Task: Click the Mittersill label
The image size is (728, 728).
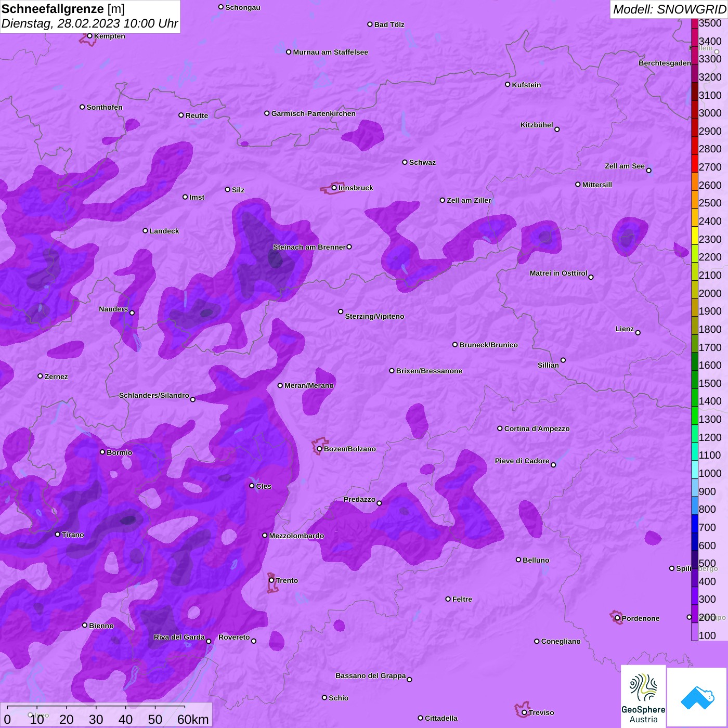Action: pos(597,185)
